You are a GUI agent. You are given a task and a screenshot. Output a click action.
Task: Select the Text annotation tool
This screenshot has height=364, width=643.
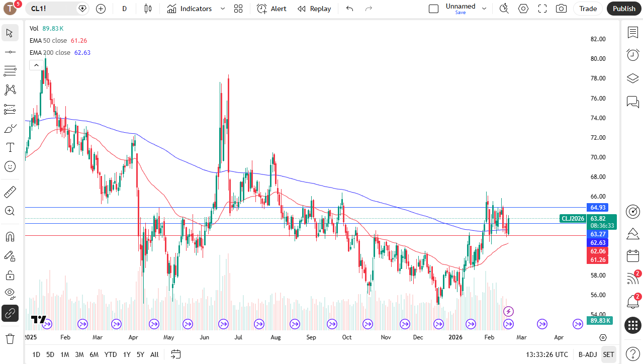(10, 147)
